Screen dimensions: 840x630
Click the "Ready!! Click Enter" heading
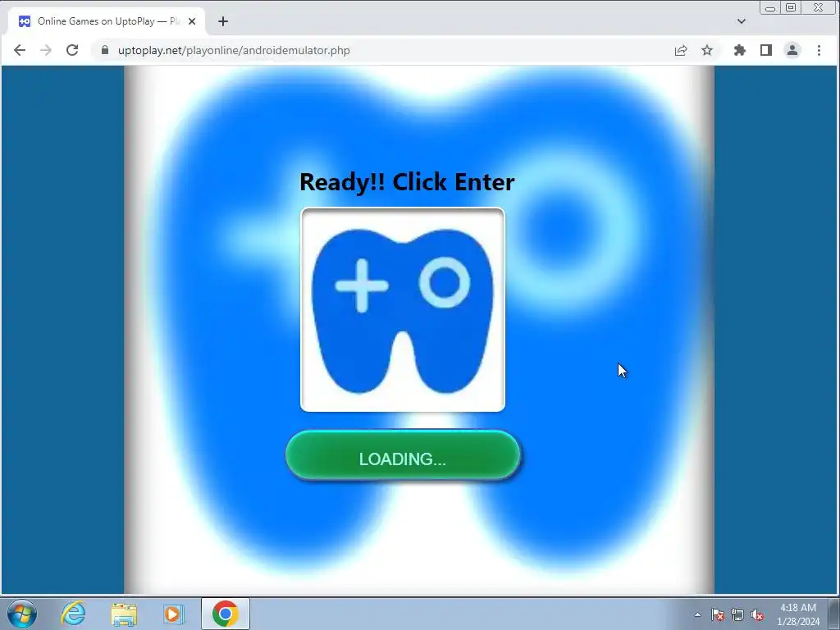click(407, 182)
